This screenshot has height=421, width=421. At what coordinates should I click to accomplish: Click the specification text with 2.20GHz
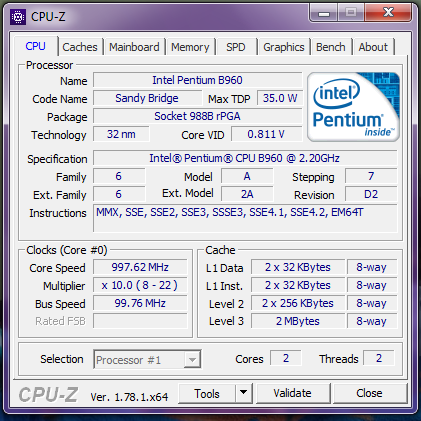coord(245,158)
